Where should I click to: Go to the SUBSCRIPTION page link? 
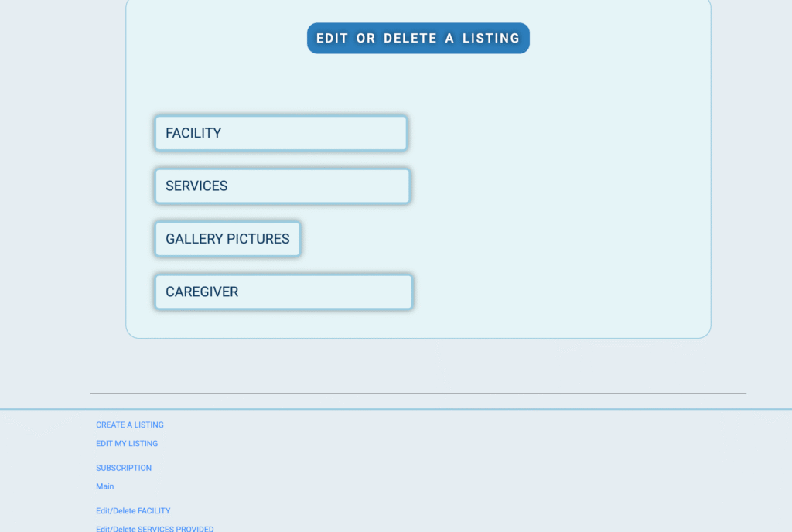tap(124, 468)
